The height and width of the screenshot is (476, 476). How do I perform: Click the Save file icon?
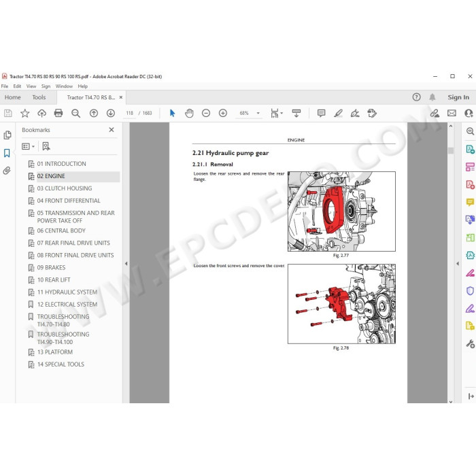point(8,114)
